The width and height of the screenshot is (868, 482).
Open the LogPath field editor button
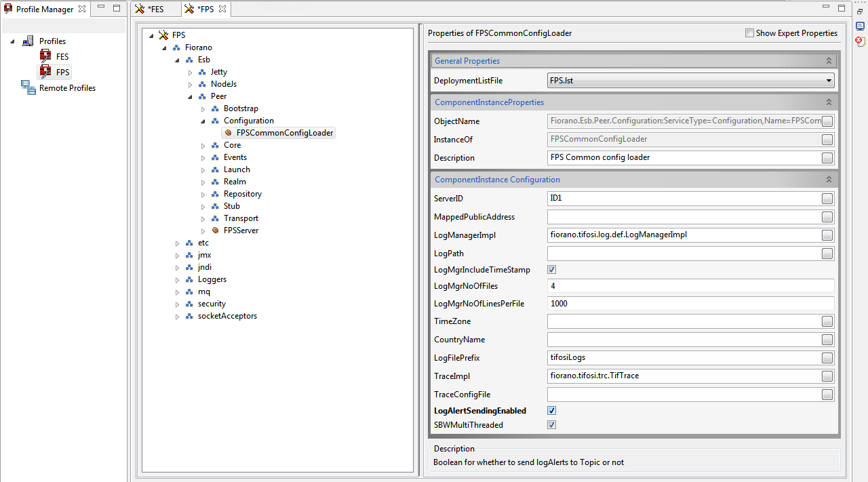827,254
